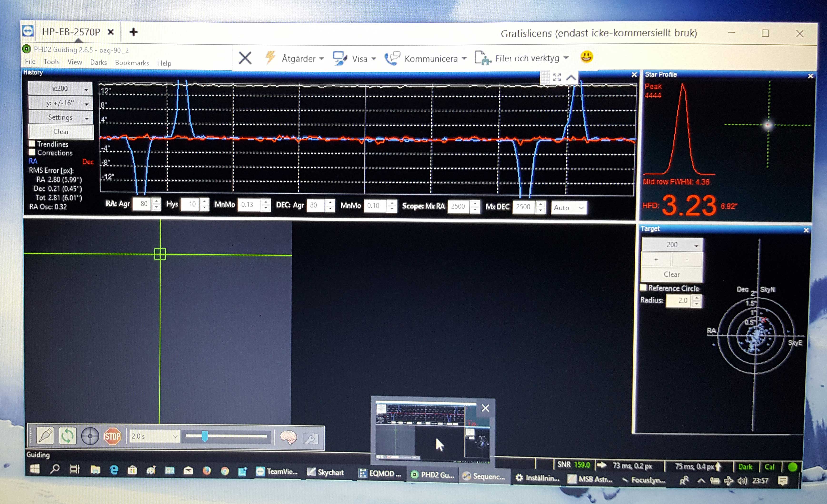Click the loop exposure green arrows icon
The width and height of the screenshot is (827, 504).
click(67, 436)
